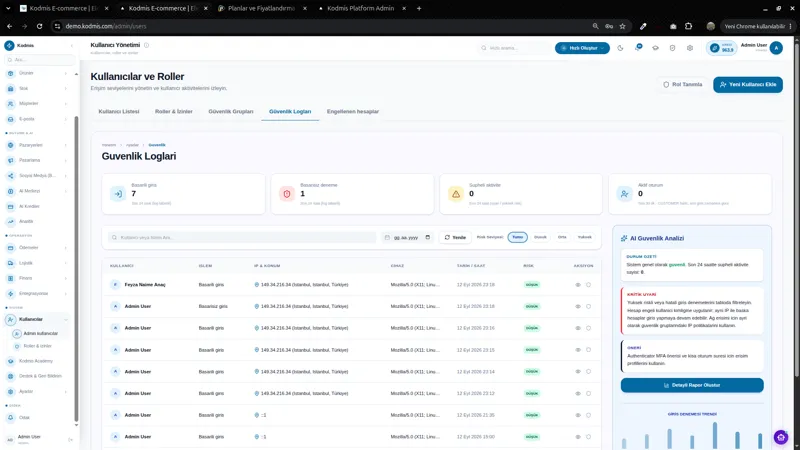
Task: Open the floating assistant button at bottom right
Action: point(781,437)
